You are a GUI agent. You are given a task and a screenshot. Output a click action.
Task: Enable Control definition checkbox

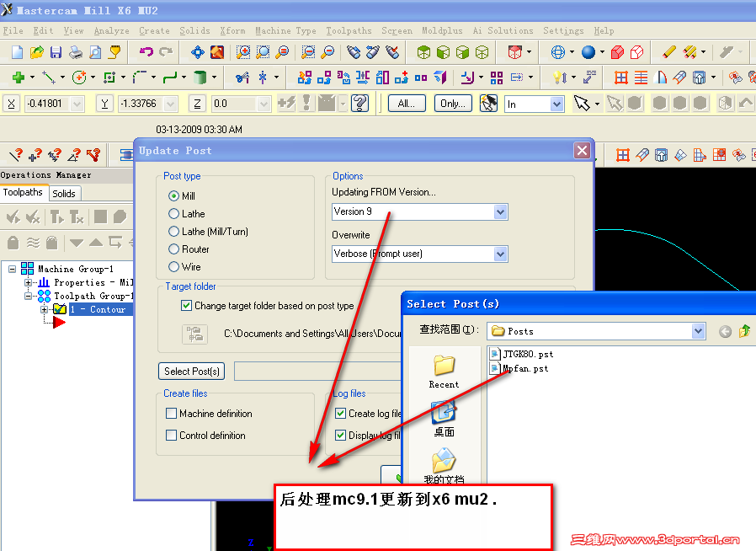[x=171, y=436]
